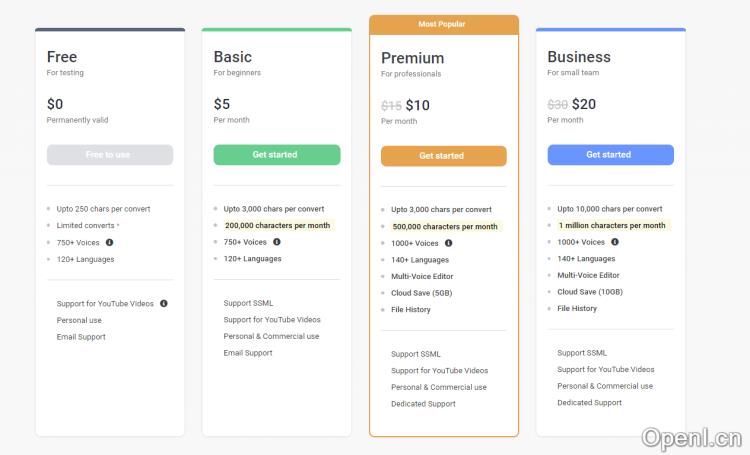Click 200,000 characters per month highlight

(x=277, y=225)
